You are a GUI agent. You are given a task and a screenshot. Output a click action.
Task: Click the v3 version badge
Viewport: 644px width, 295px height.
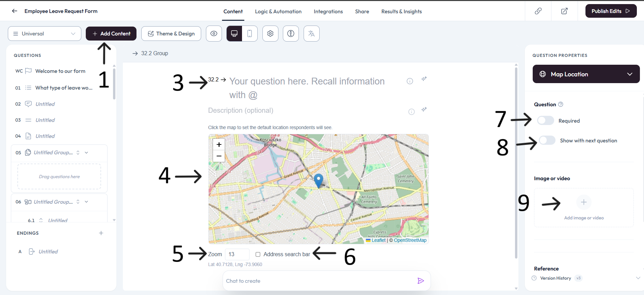coord(578,278)
